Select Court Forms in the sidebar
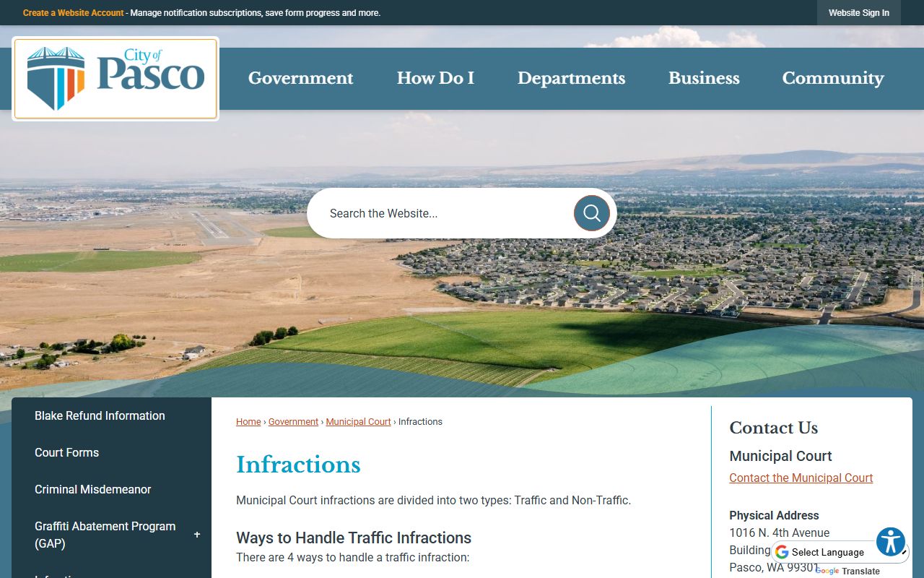This screenshot has width=924, height=578. pyautogui.click(x=66, y=452)
